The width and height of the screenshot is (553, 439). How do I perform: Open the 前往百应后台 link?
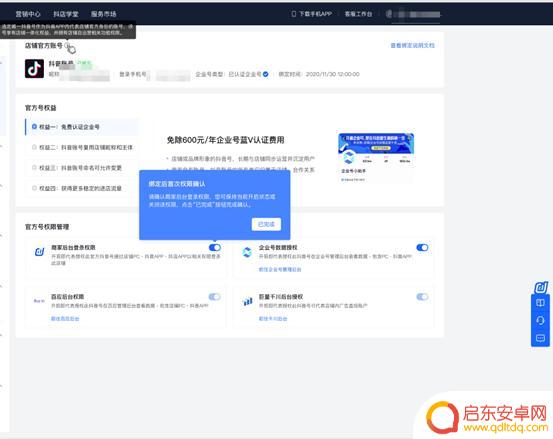(65, 319)
